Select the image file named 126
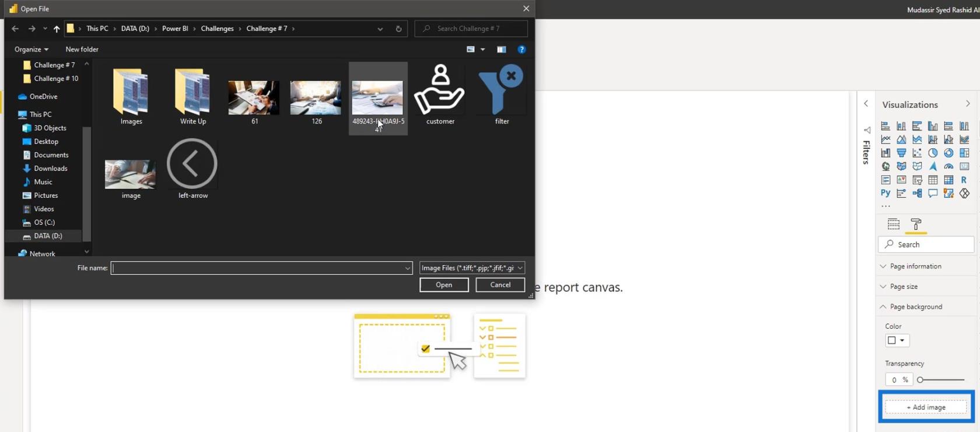980x432 pixels. [x=316, y=102]
